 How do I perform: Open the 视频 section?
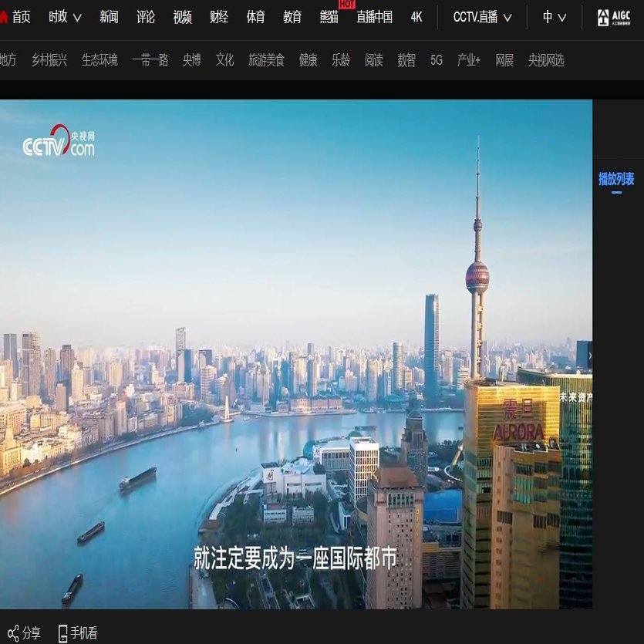(182, 17)
